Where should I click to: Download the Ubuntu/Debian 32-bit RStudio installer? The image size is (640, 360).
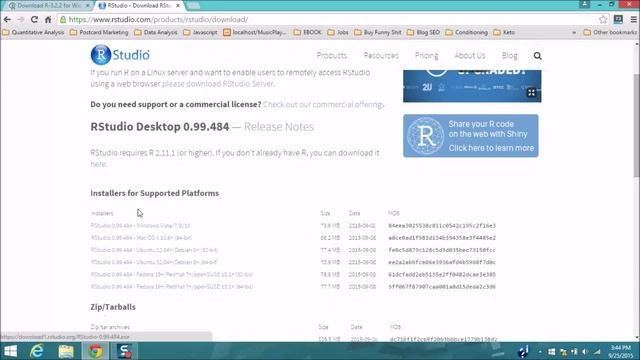154,250
